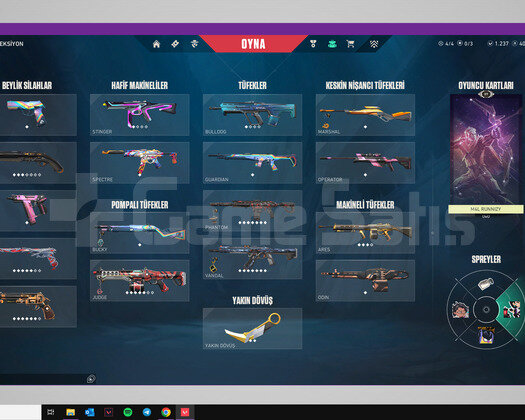This screenshot has width=525, height=420.
Task: Click the Judge gun buddy charm
Action: (99, 291)
